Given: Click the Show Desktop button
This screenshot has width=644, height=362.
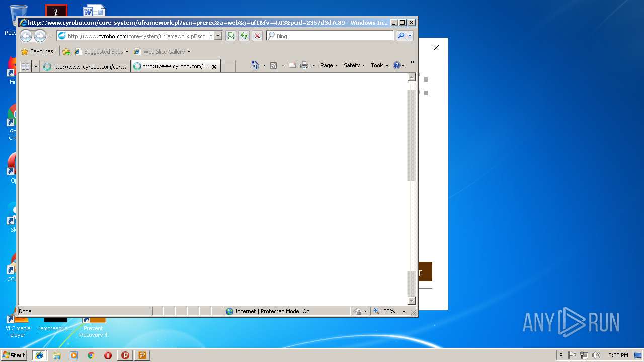Looking at the screenshot, I should (639, 355).
